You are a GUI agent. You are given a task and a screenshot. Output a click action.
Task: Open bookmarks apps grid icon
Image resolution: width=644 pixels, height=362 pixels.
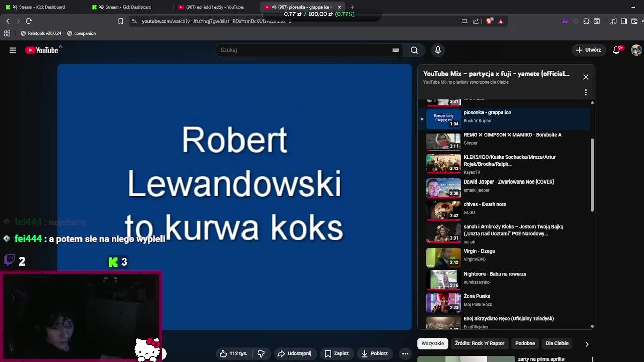(x=7, y=33)
